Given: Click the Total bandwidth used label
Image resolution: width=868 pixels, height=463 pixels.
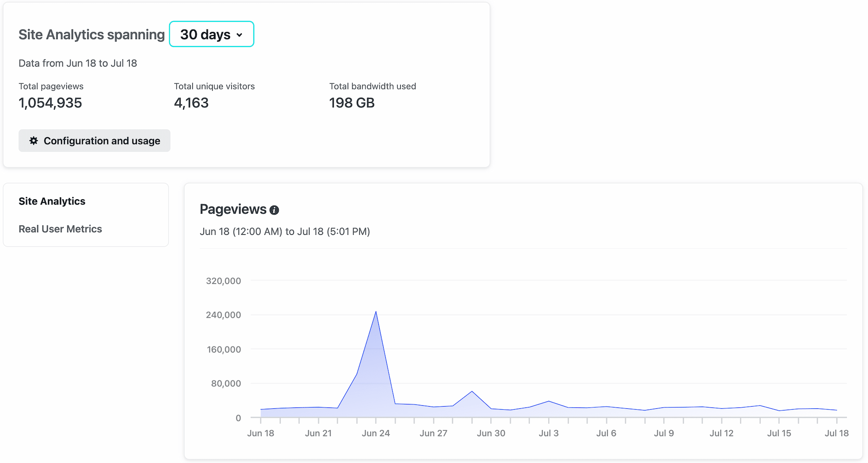Looking at the screenshot, I should (x=373, y=86).
